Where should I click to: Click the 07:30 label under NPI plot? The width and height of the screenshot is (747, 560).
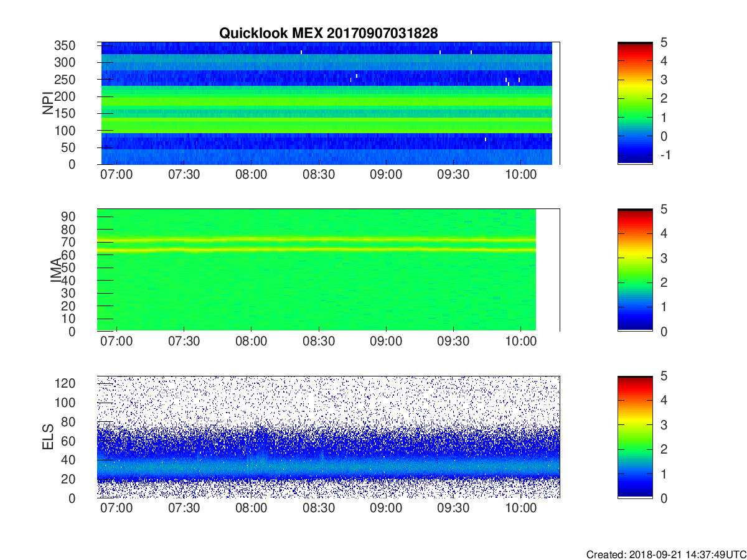184,175
